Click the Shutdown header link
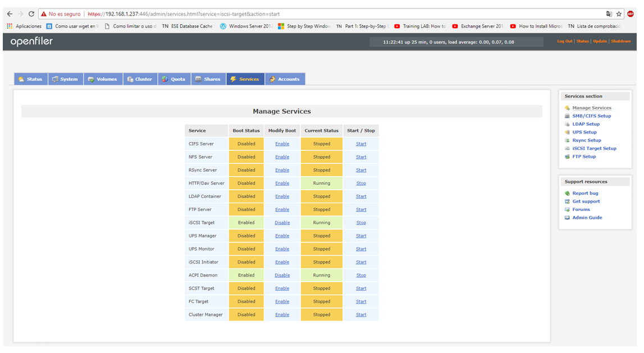The width and height of the screenshot is (644, 353). pyautogui.click(x=620, y=41)
